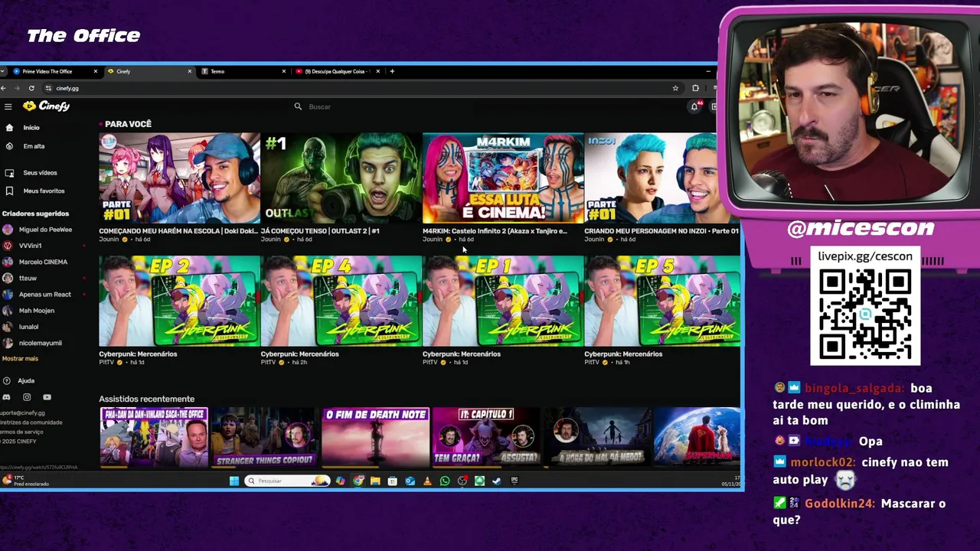The height and width of the screenshot is (551, 980).
Task: Expand suggested creators with Mostrar mais
Action: coord(20,358)
